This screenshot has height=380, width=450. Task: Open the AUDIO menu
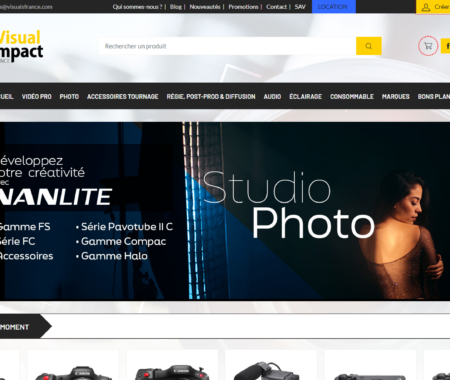pyautogui.click(x=272, y=97)
